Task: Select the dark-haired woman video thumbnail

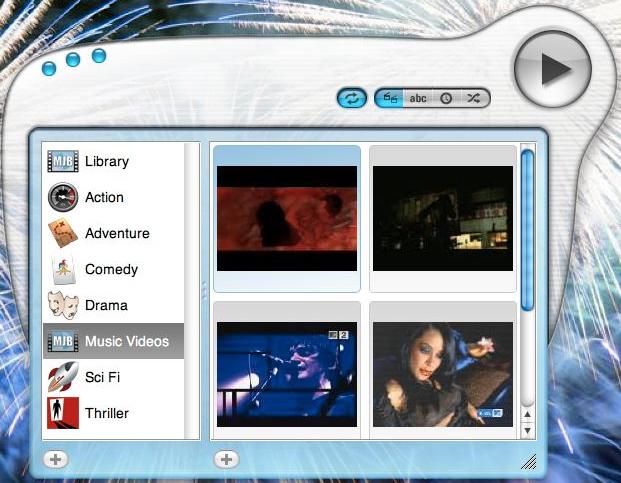Action: [x=443, y=374]
